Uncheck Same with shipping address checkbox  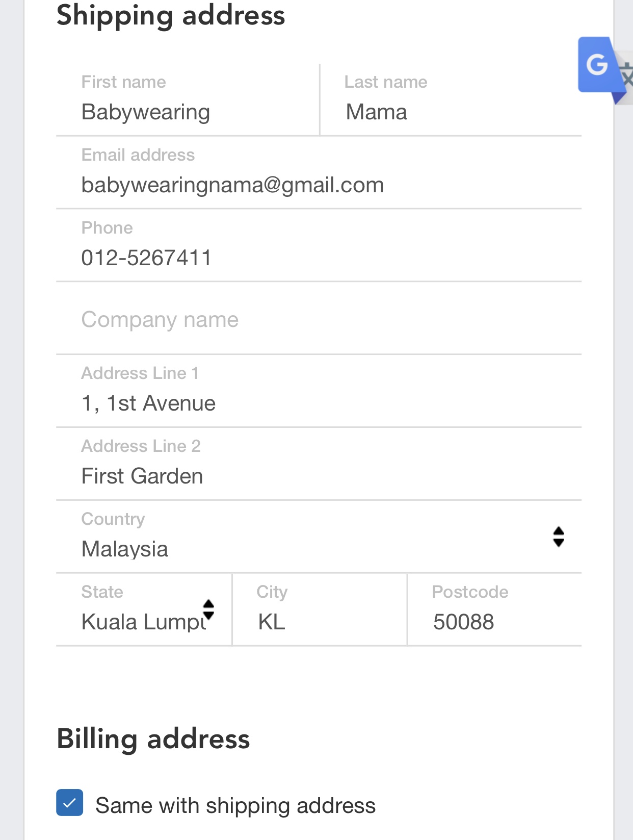tap(70, 802)
